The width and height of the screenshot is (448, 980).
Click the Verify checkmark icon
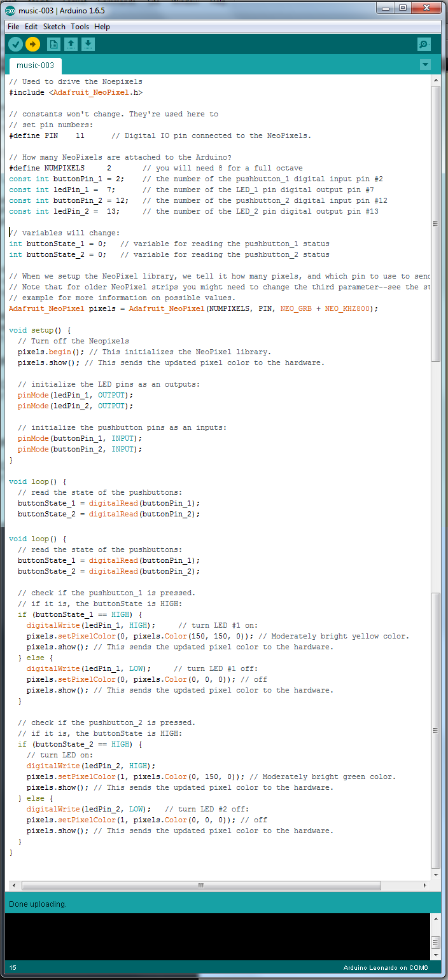(x=15, y=44)
